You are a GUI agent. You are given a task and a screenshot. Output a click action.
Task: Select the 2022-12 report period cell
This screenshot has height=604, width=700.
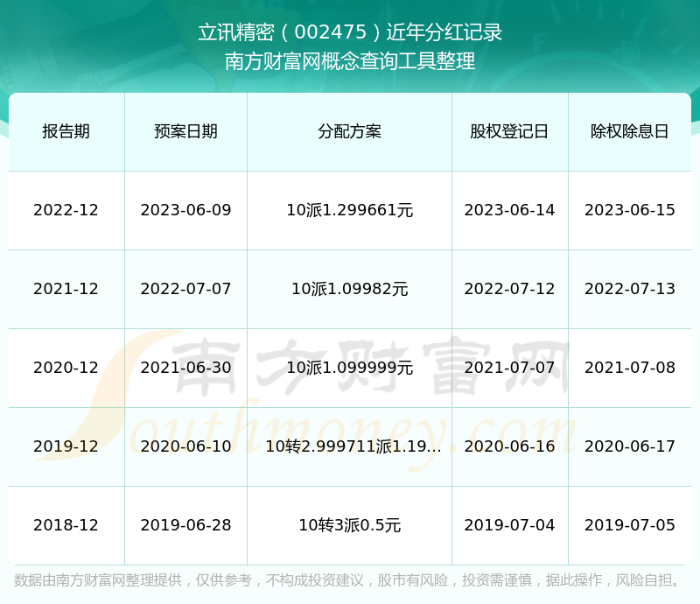tap(66, 210)
